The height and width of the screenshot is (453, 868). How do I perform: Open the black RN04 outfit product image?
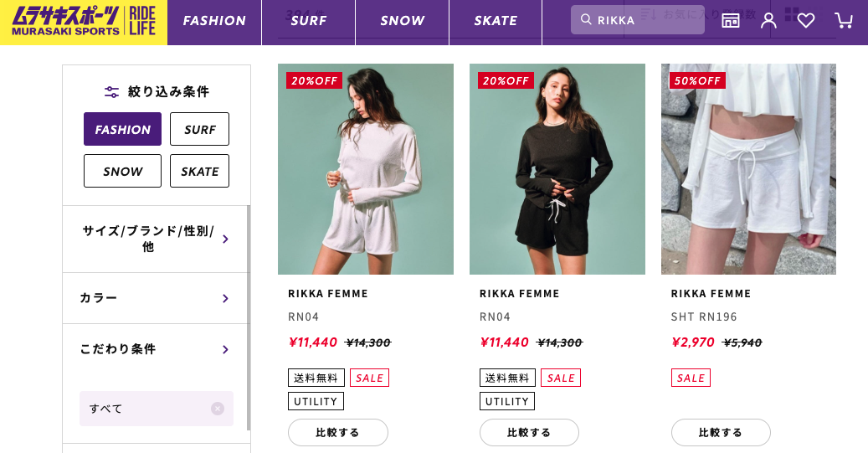(557, 169)
